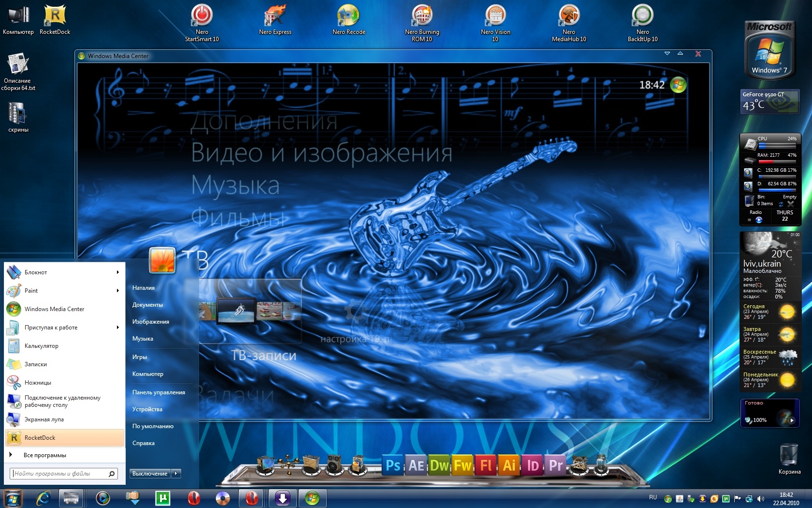Click the GeForce 9500 GT temperature gadget
Screen dimensions: 812x508
pyautogui.click(x=770, y=102)
